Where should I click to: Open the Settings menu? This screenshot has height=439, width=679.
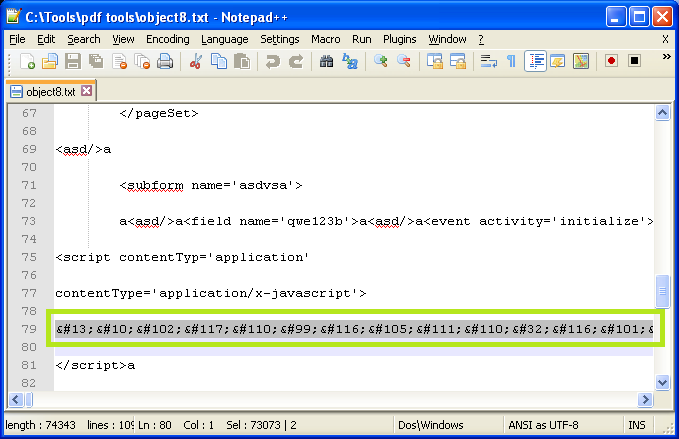(280, 39)
